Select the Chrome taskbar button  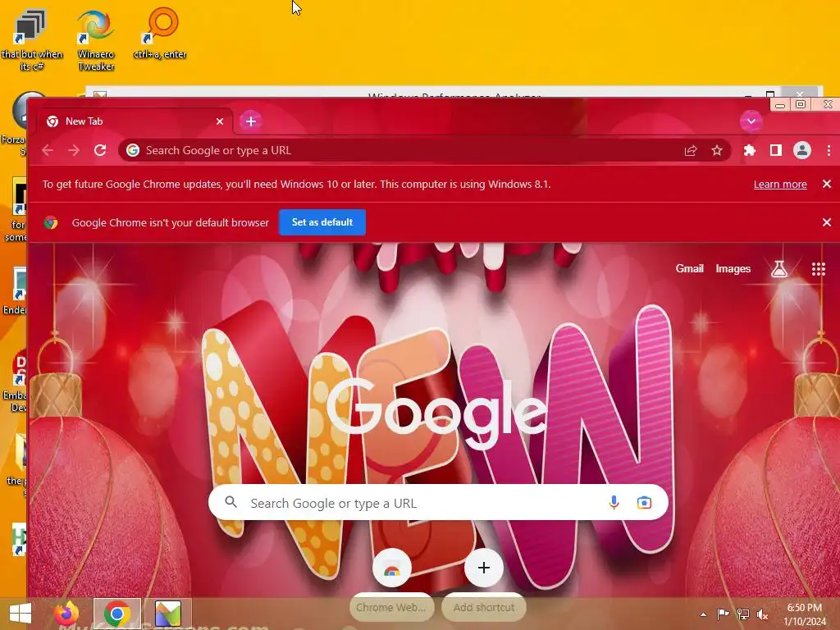(x=117, y=614)
